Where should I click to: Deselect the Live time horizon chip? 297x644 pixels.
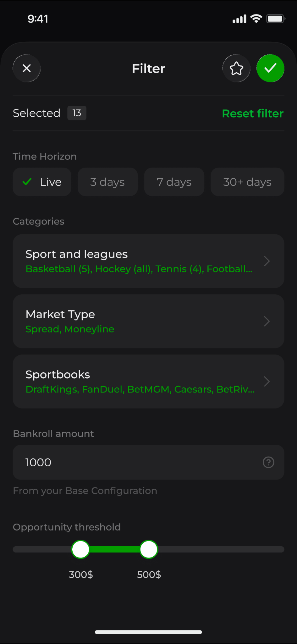click(42, 182)
